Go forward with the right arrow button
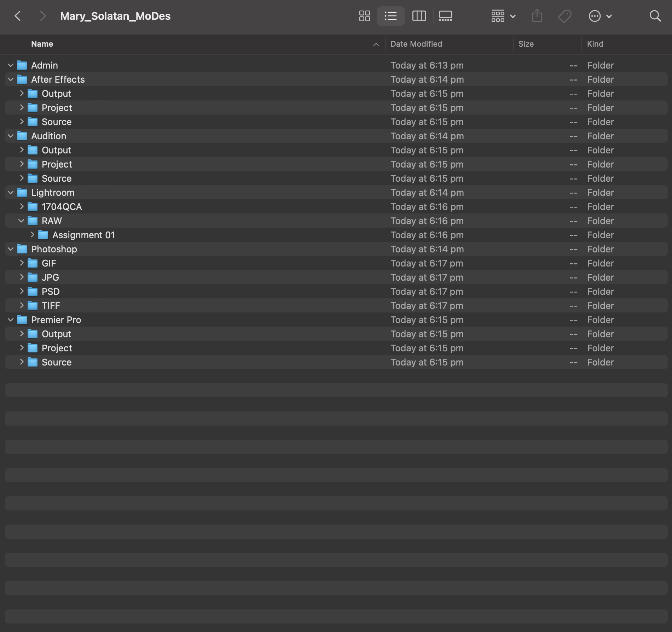Image resolution: width=672 pixels, height=632 pixels. (42, 16)
